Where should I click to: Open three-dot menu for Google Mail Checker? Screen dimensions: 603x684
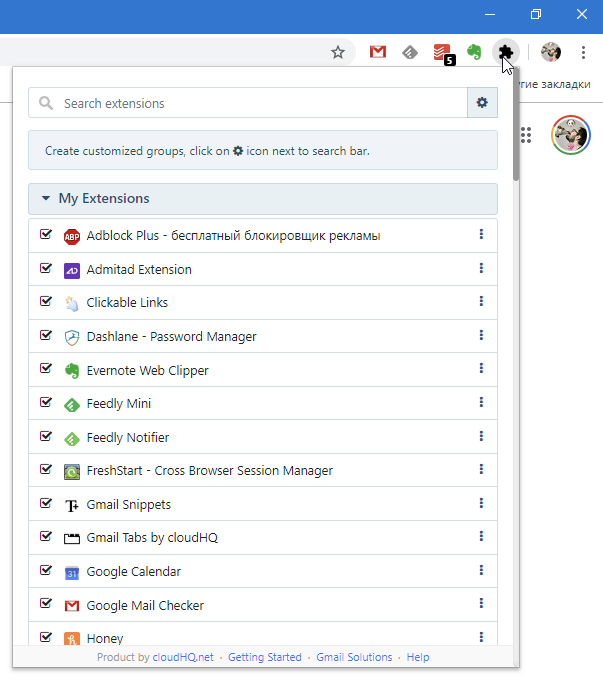click(481, 603)
